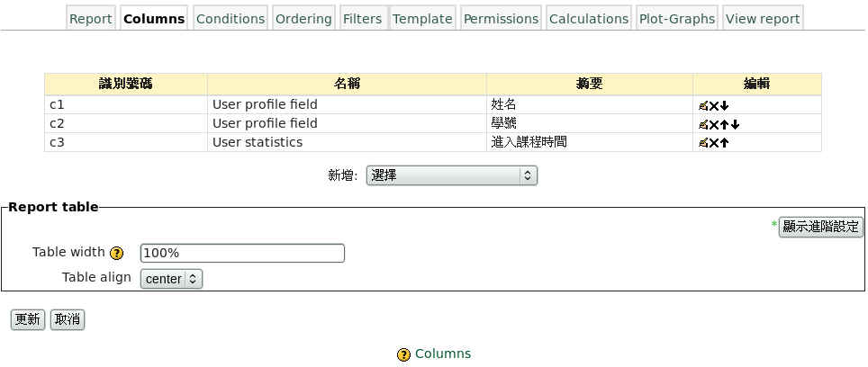
Task: Click the Table width input field
Action: click(242, 253)
